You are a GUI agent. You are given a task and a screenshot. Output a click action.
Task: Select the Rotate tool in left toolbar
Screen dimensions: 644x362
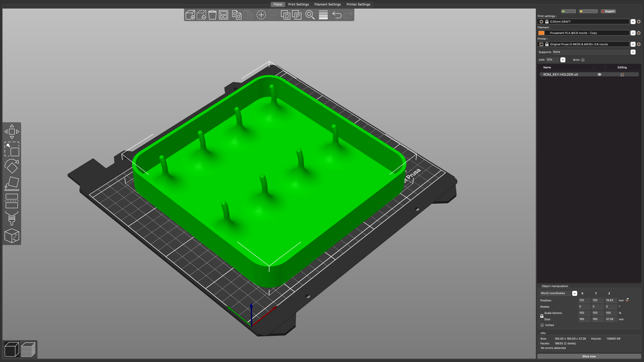[12, 166]
